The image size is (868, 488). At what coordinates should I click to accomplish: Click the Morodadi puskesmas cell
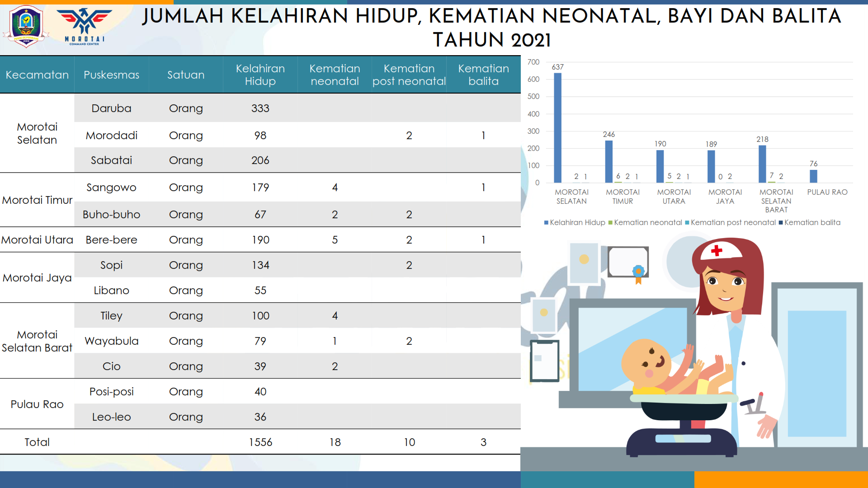pyautogui.click(x=112, y=135)
